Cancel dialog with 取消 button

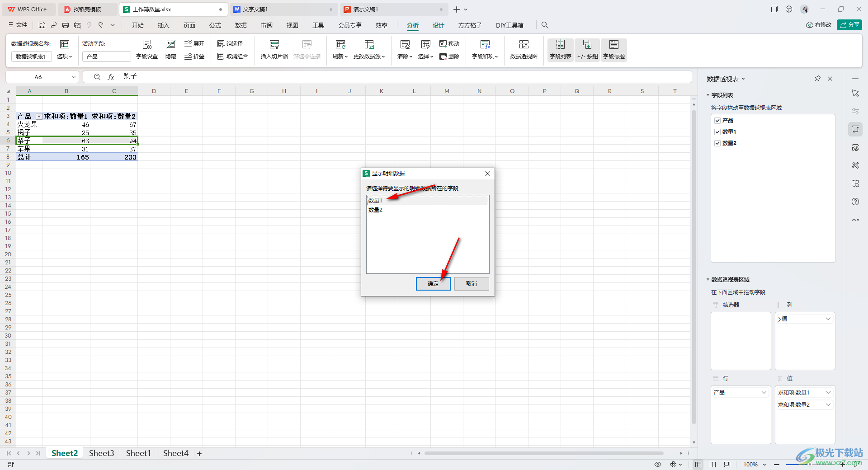tap(472, 284)
